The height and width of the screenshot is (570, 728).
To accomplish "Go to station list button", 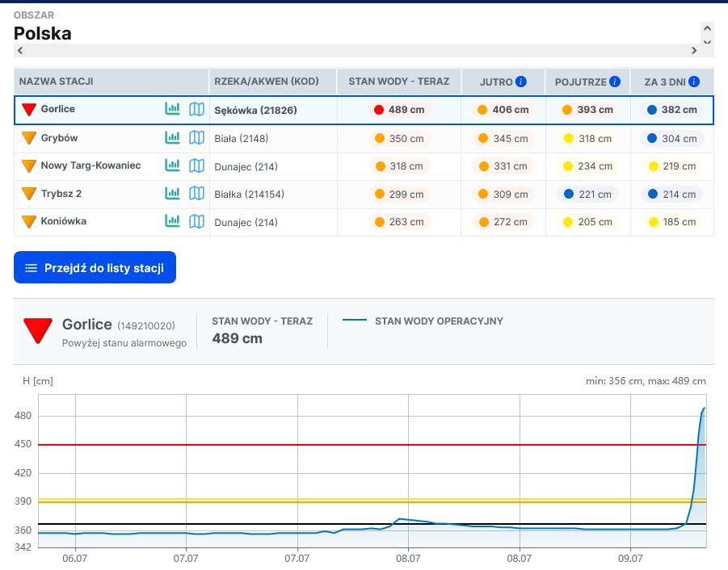I will (x=95, y=267).
